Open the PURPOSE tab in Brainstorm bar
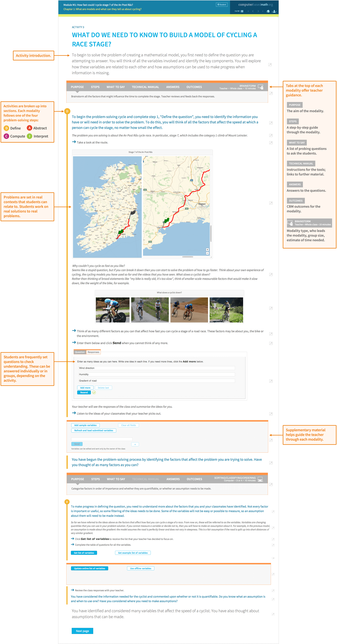This screenshot has height=644, width=337. pyautogui.click(x=77, y=87)
